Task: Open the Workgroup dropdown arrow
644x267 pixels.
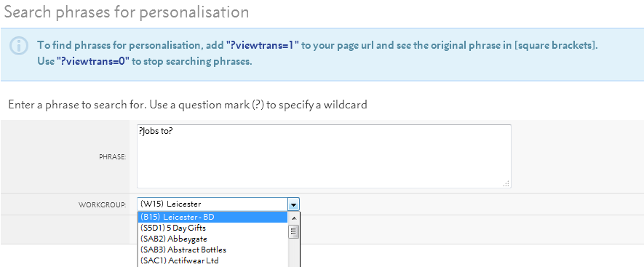Action: pyautogui.click(x=293, y=204)
